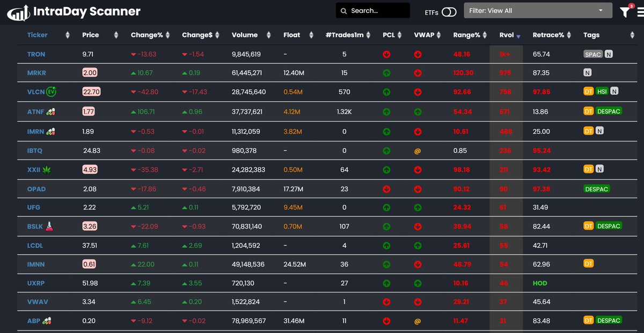The height and width of the screenshot is (333, 644).
Task: Click the Volume column header
Action: coord(244,35)
